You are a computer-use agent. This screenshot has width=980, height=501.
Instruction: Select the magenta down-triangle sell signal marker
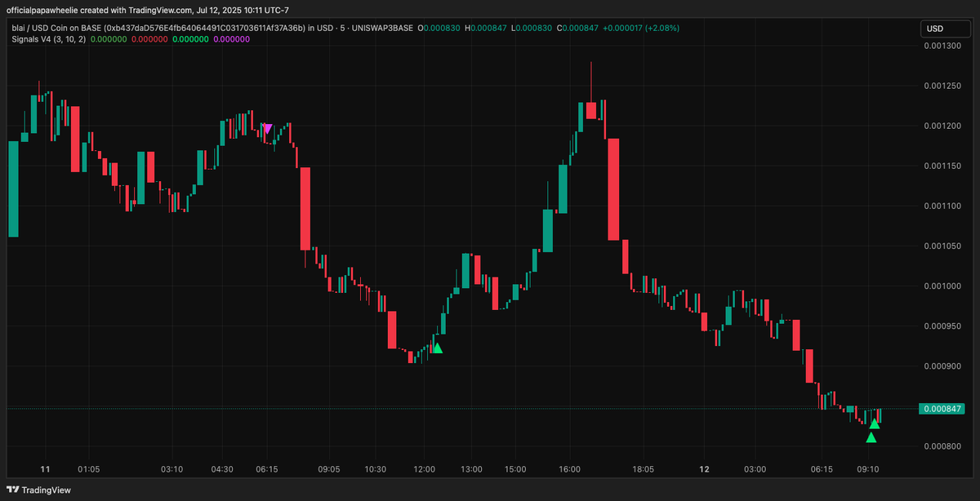point(267,129)
